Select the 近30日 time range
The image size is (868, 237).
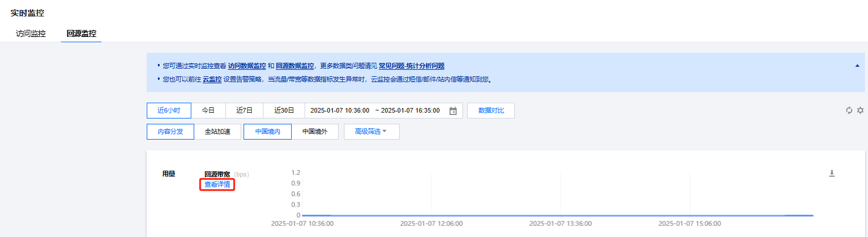coord(283,110)
